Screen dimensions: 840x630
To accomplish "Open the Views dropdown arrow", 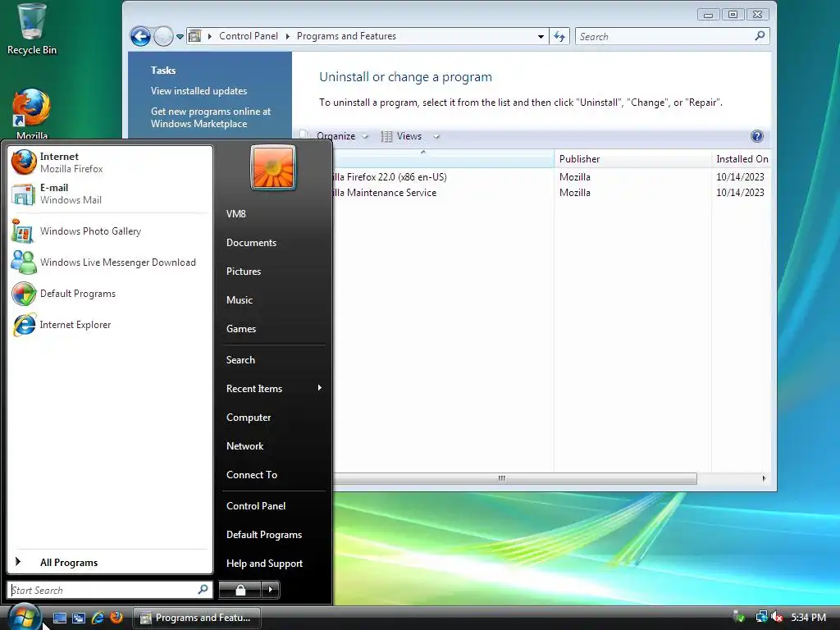I will click(436, 136).
